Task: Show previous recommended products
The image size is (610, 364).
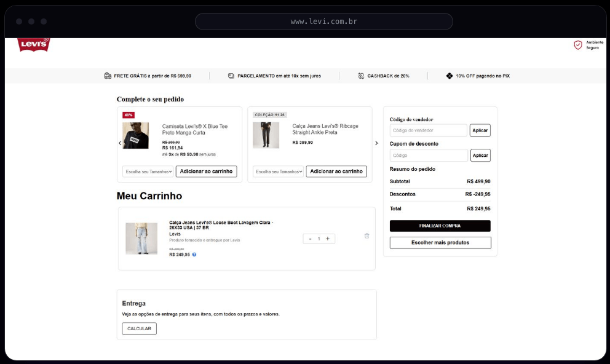Action: [x=120, y=143]
